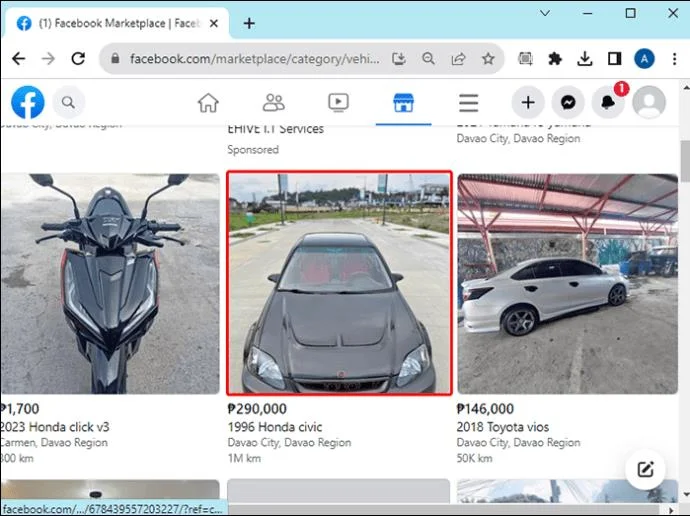Click the 2023 Honda click v3 title
This screenshot has height=516, width=690.
coord(54,427)
